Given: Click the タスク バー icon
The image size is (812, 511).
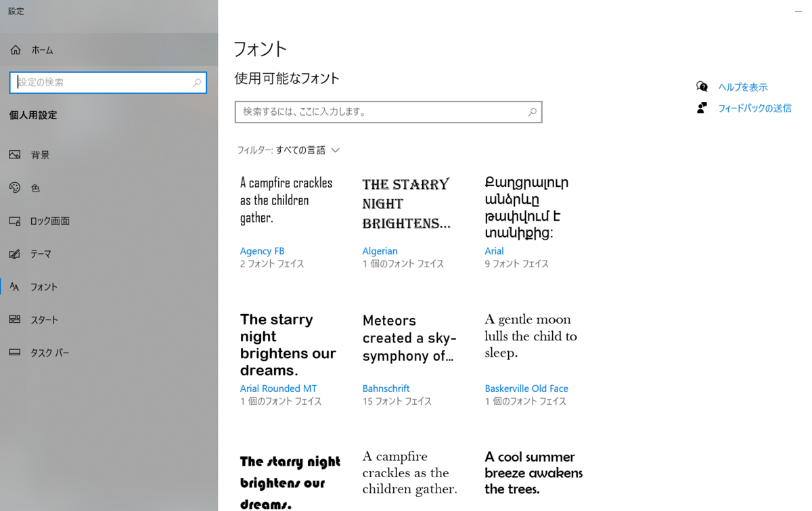Looking at the screenshot, I should pyautogui.click(x=15, y=353).
